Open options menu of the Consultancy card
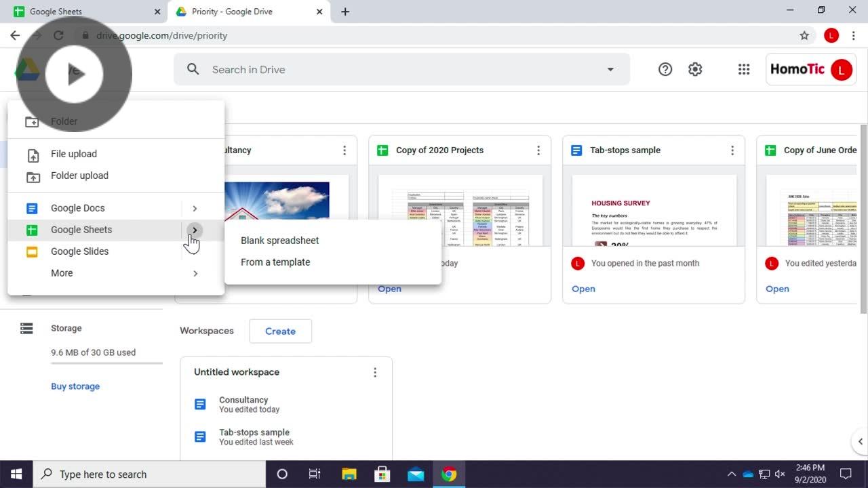 click(344, 150)
